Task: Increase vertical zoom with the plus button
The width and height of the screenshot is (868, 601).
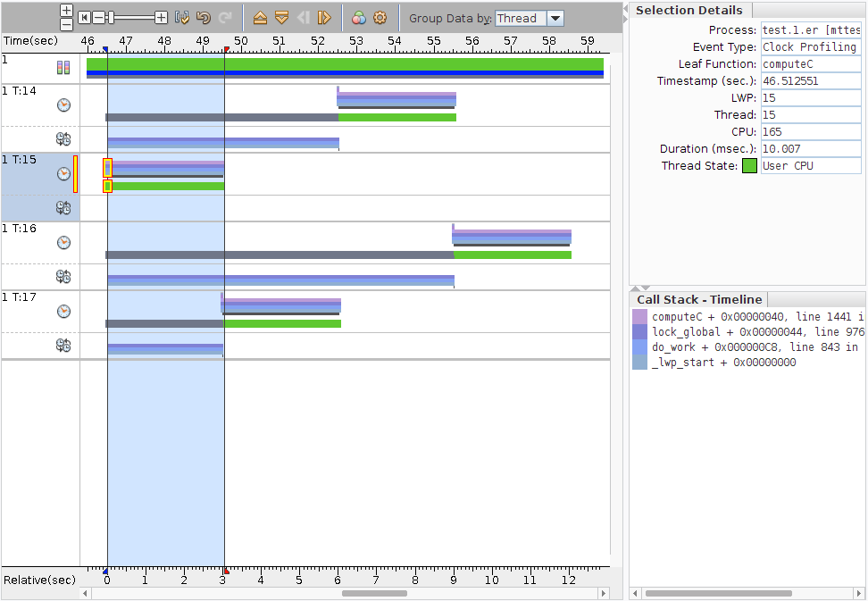Action: [x=66, y=11]
